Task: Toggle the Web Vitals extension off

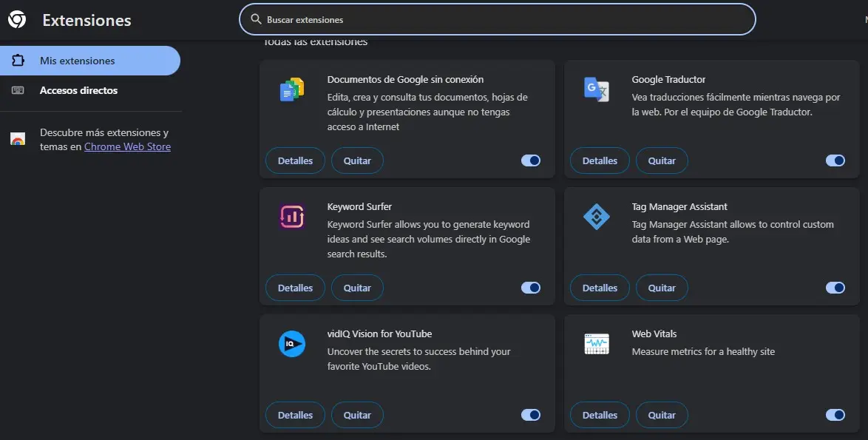Action: pyautogui.click(x=835, y=415)
